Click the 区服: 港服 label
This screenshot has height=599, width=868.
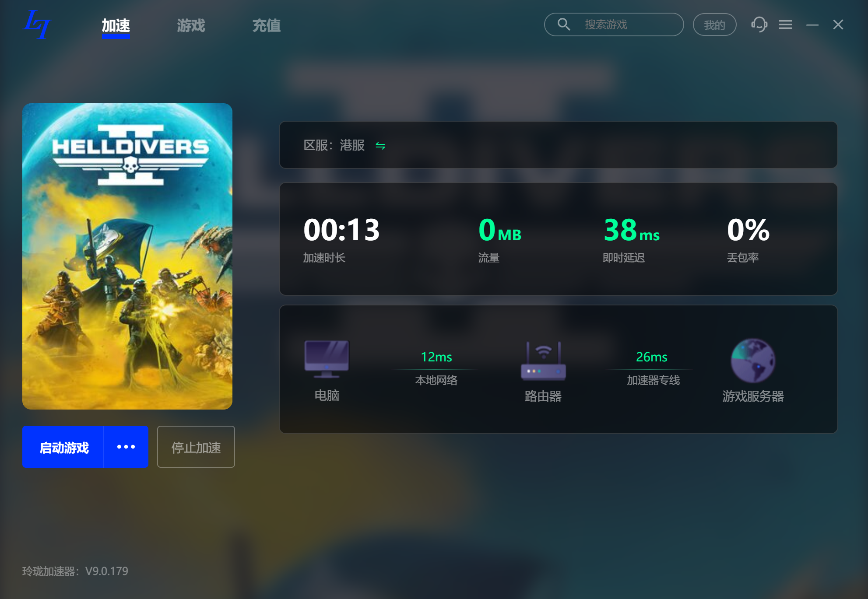(334, 145)
